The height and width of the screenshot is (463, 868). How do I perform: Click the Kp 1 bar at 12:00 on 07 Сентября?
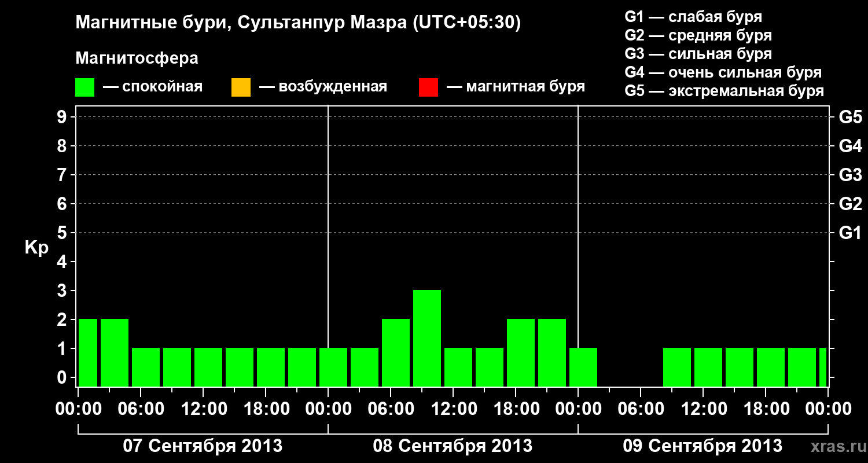208,367
